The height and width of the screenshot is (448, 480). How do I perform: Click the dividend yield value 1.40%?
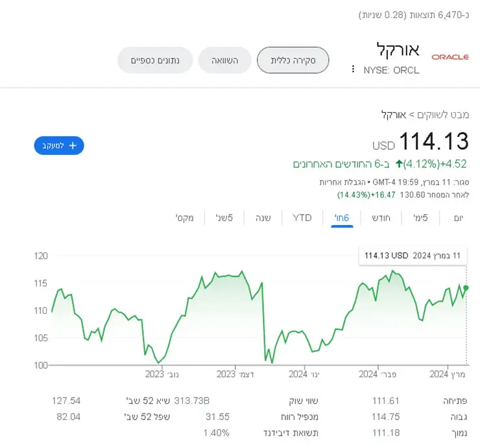(x=216, y=433)
